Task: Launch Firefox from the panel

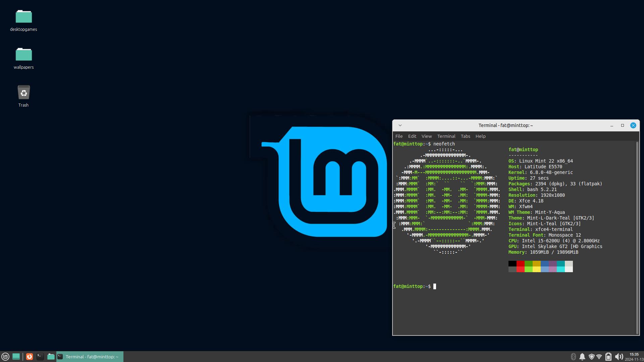Action: (x=30, y=357)
